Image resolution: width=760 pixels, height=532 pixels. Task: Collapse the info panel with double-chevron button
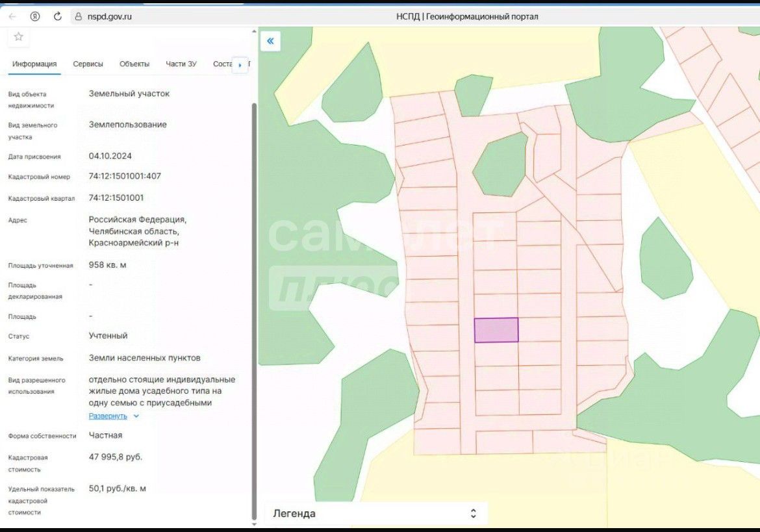(270, 41)
